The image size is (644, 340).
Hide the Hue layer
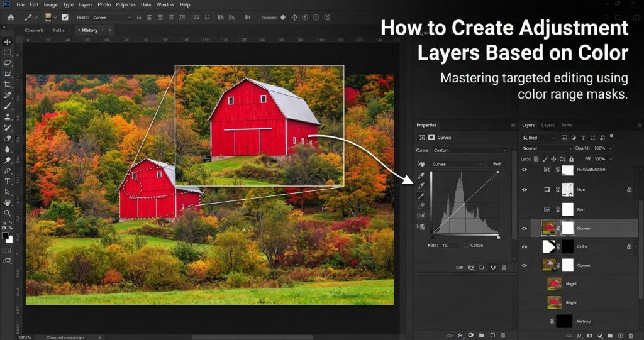click(x=525, y=190)
